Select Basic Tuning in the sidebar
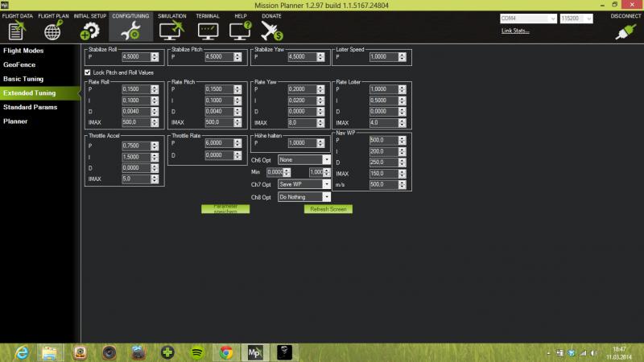Screen dimensions: 644x362 [23, 79]
